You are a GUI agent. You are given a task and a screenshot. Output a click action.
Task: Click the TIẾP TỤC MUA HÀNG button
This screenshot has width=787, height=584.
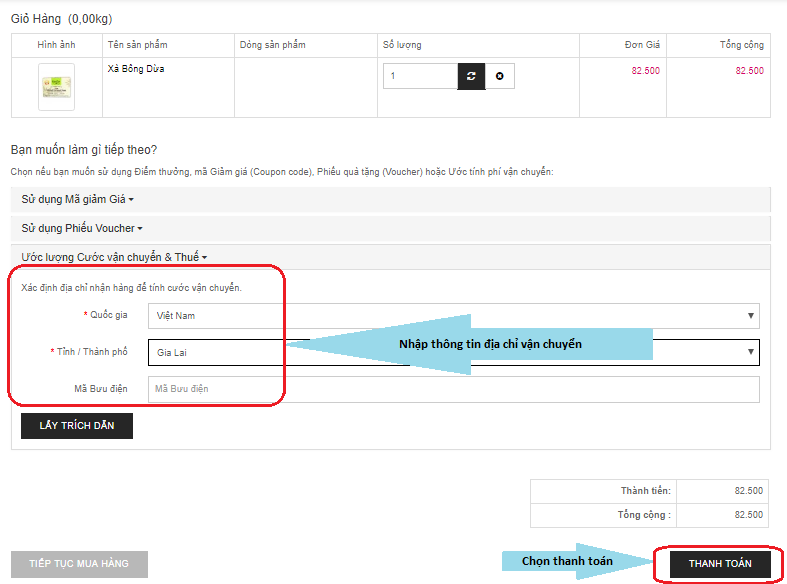(x=79, y=564)
